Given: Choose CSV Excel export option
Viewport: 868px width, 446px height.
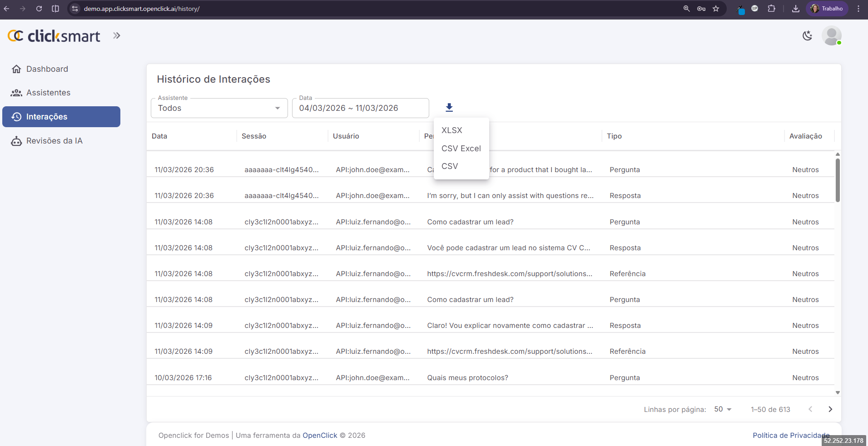Looking at the screenshot, I should click(x=461, y=149).
